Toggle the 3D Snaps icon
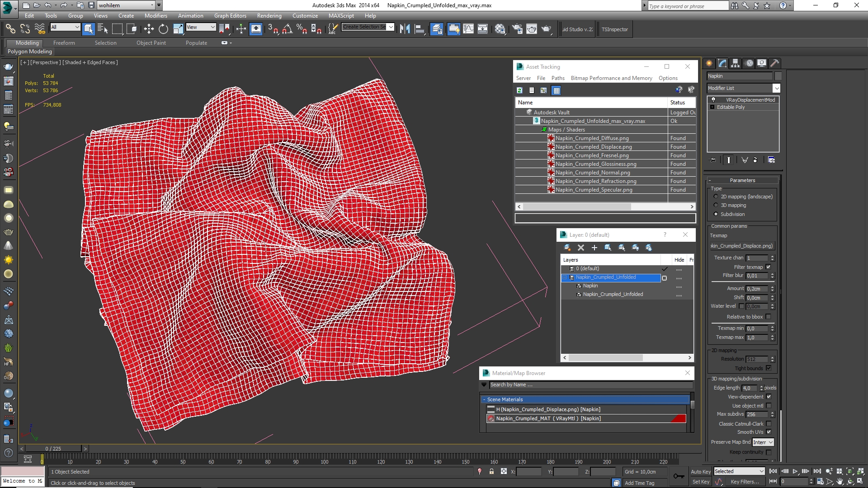 point(273,29)
